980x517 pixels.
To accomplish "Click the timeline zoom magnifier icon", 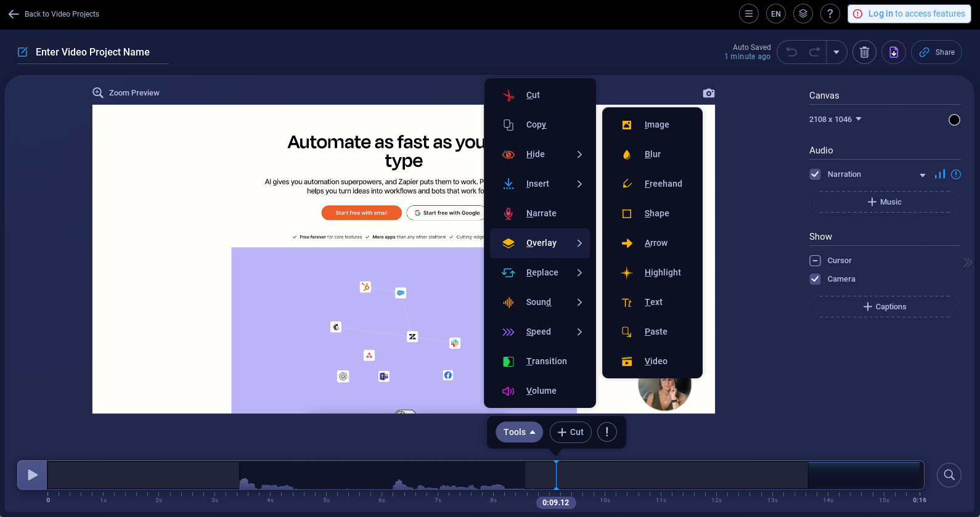I will [x=949, y=475].
